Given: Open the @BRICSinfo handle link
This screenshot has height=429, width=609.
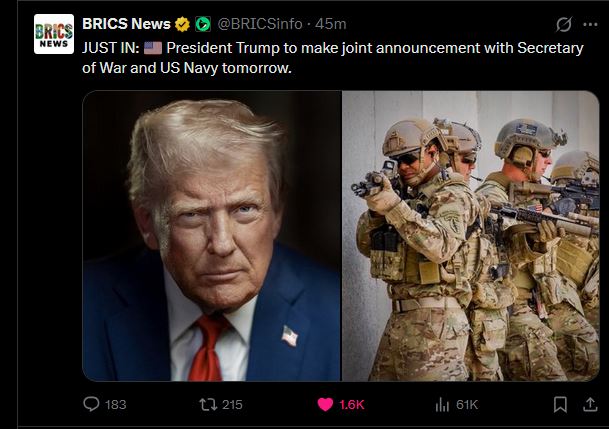Looking at the screenshot, I should (x=260, y=24).
